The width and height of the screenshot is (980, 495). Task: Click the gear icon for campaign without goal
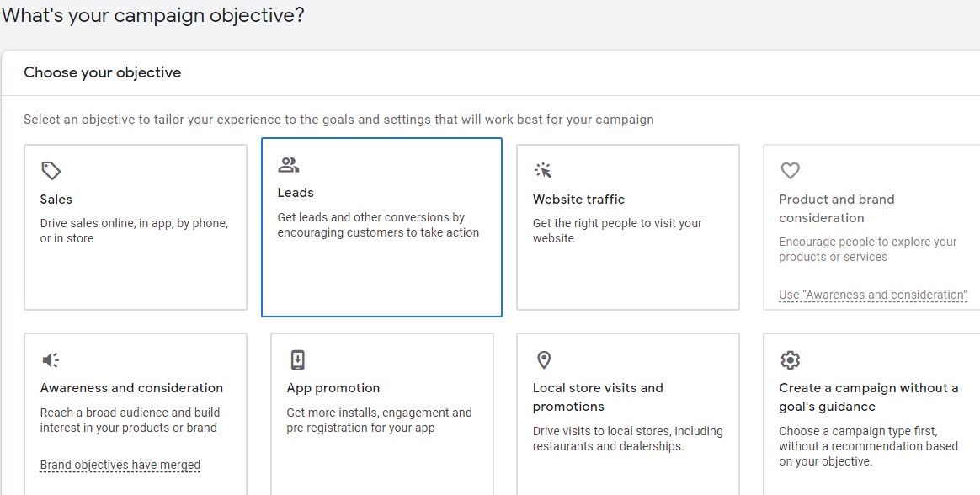[790, 360]
